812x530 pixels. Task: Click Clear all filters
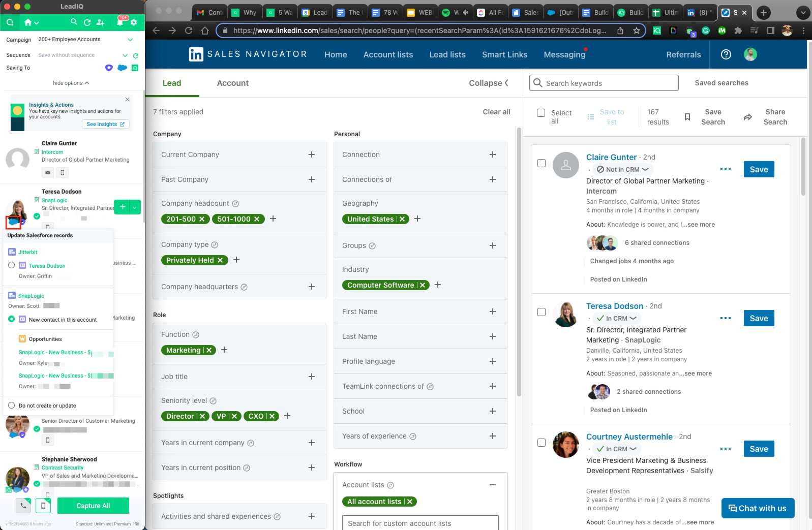pyautogui.click(x=496, y=112)
